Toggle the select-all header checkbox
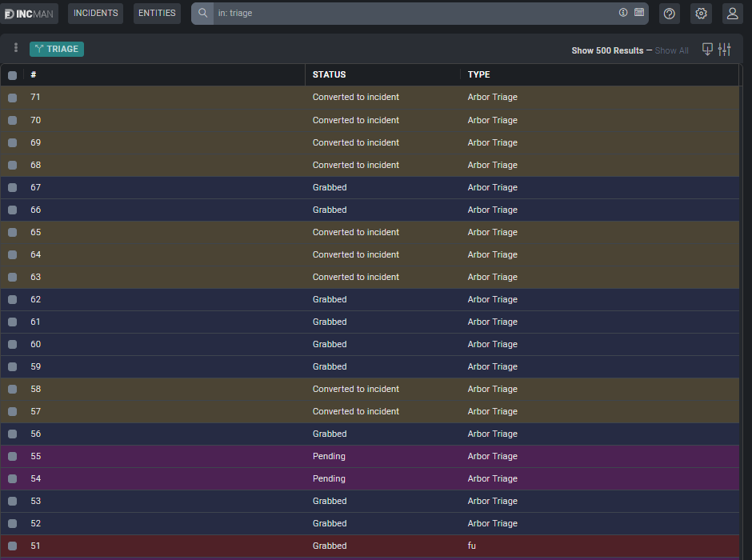Screen dimensions: 752x560 click(x=12, y=75)
